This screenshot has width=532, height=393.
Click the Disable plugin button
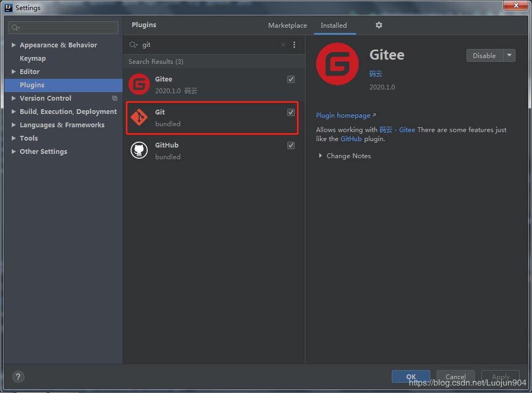coord(485,55)
